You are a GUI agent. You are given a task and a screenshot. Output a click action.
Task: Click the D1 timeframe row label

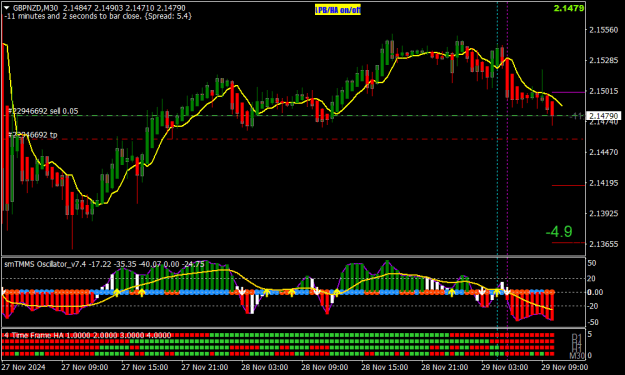pyautogui.click(x=577, y=337)
